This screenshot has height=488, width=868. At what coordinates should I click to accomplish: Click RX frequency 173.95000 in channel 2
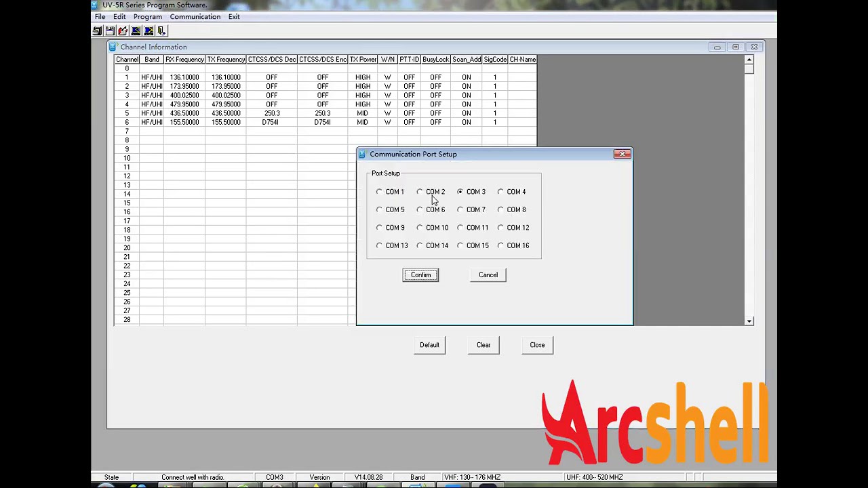click(184, 87)
